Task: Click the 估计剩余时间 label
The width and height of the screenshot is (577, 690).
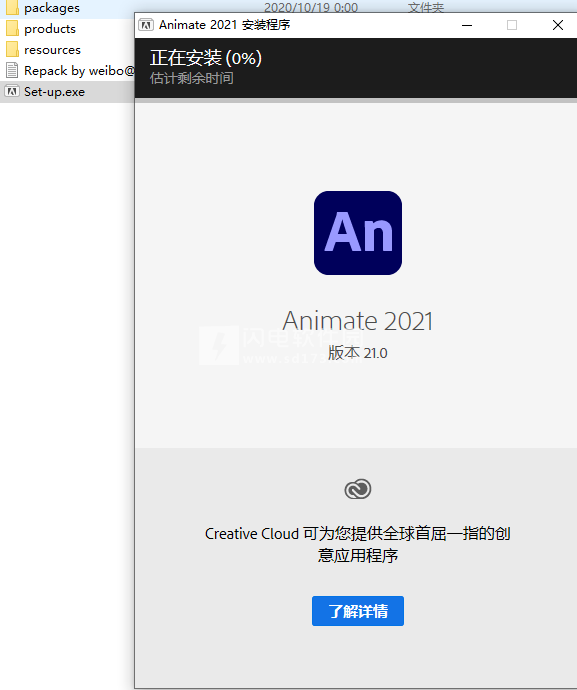Action: 191,78
